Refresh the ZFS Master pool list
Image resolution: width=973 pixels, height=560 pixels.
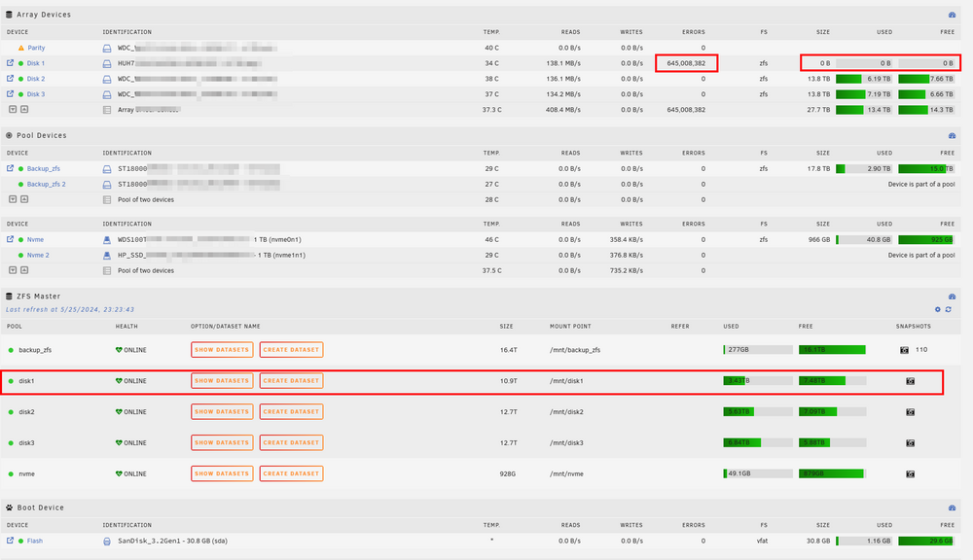coord(948,309)
